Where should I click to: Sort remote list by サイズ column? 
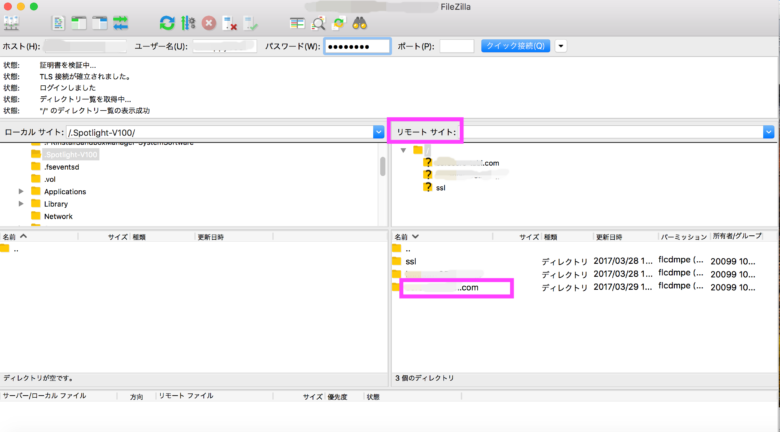[x=517, y=237]
